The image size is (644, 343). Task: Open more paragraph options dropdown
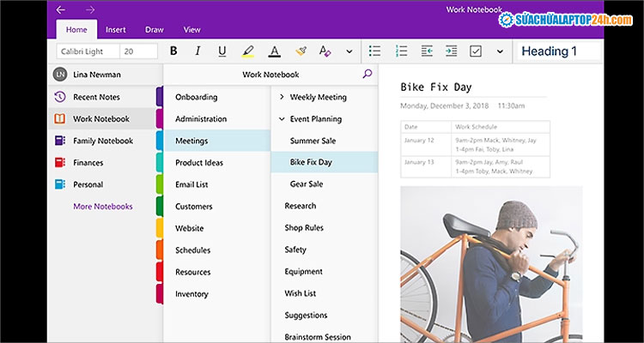coord(500,51)
